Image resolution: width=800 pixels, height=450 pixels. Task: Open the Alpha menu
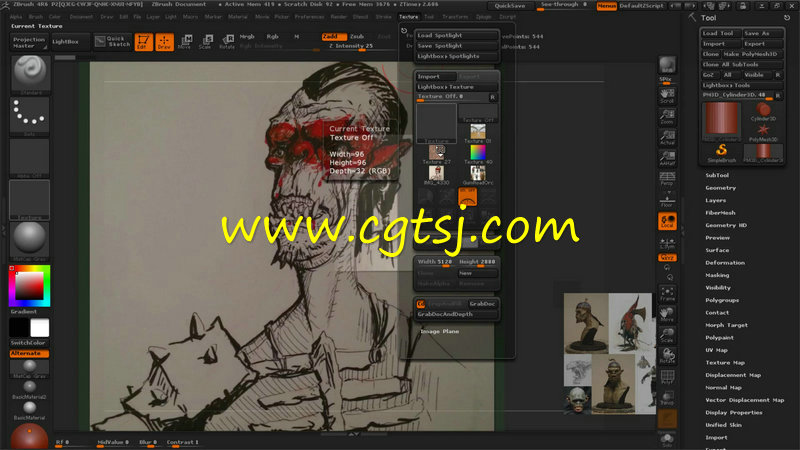click(16, 17)
